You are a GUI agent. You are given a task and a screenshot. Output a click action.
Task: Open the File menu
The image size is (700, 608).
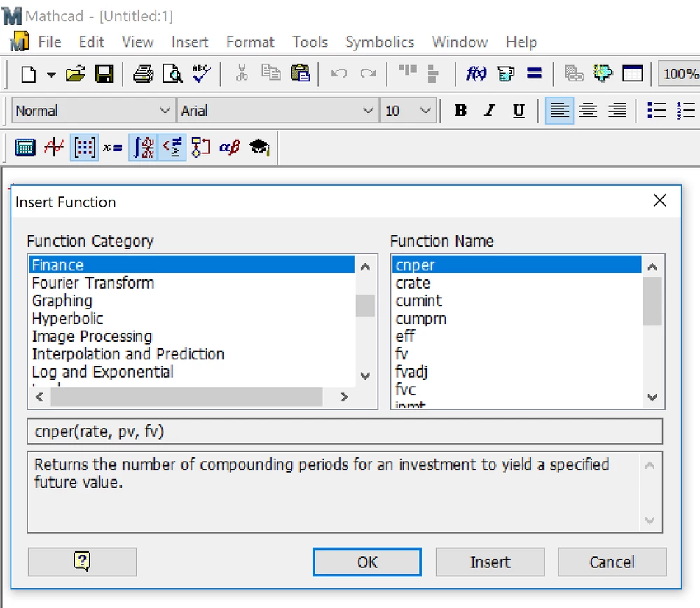50,42
